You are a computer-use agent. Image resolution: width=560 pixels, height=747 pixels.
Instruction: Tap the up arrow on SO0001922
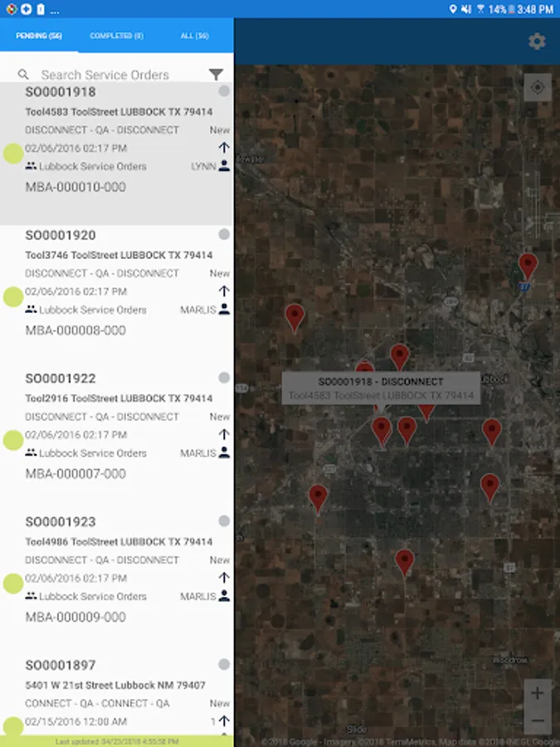pos(224,434)
